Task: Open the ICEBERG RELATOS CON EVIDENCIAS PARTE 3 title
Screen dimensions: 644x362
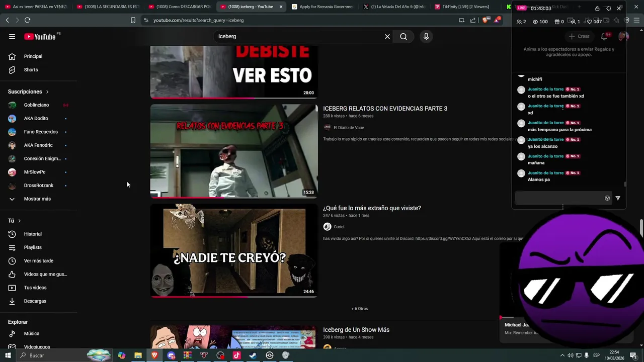Action: point(385,109)
